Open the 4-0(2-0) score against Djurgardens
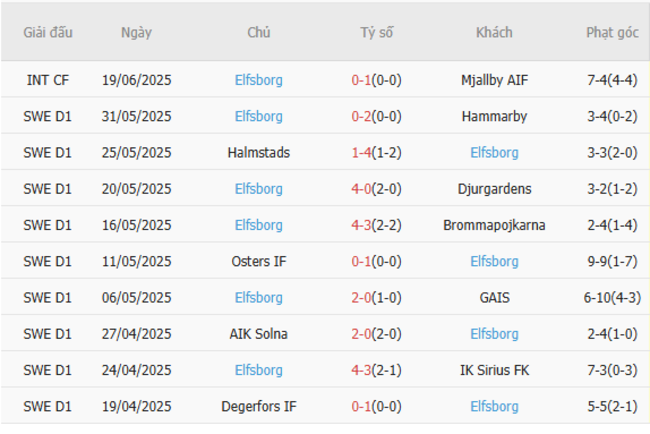650x434 pixels. click(377, 189)
